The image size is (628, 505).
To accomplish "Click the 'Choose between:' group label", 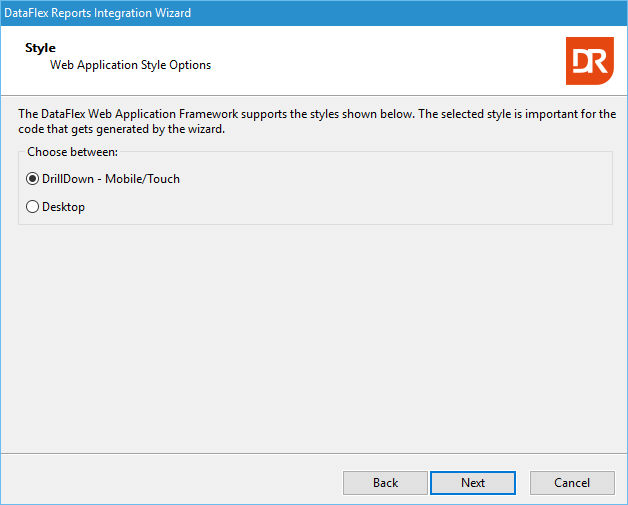I will pos(72,152).
